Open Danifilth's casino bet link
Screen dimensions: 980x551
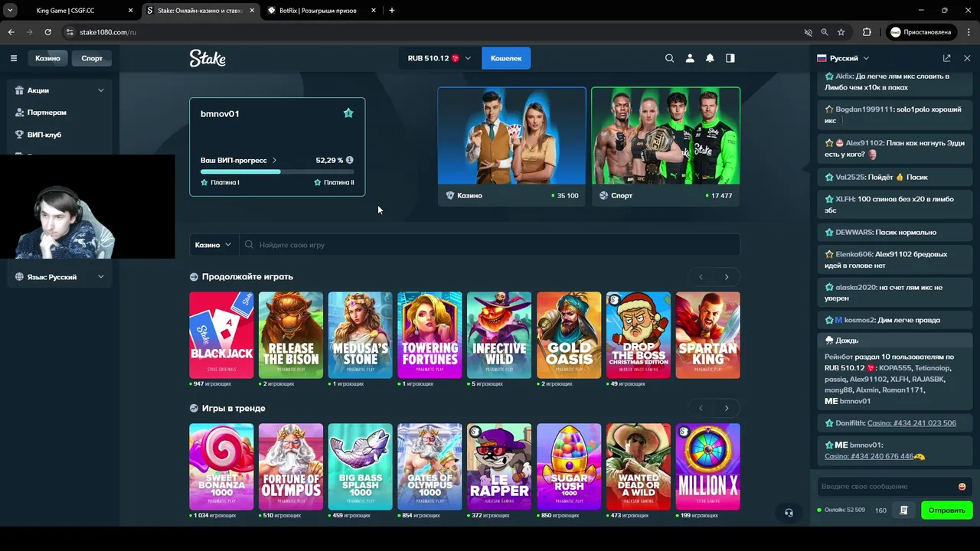click(x=912, y=423)
